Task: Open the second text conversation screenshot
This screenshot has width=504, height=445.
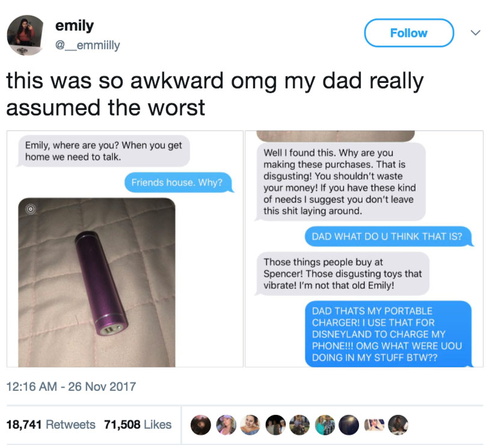Action: [364, 249]
